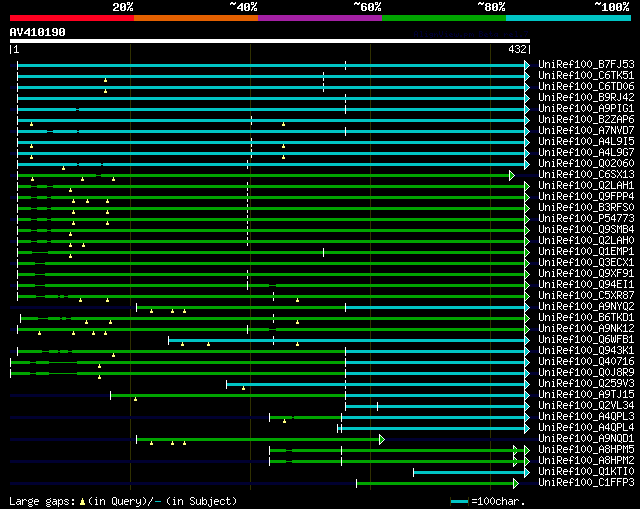640x509 pixels.
Task: Select the UniRef100_B6TKD1 label
Action: [586, 318]
